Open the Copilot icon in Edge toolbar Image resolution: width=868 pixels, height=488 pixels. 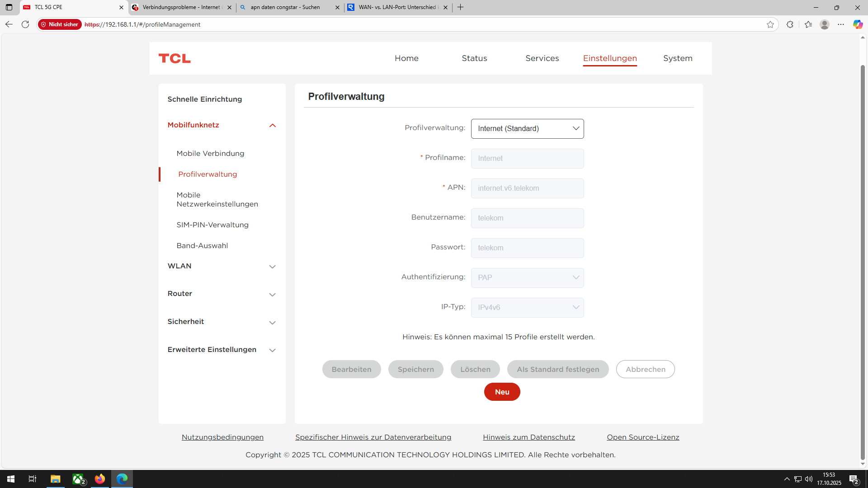[x=858, y=24]
